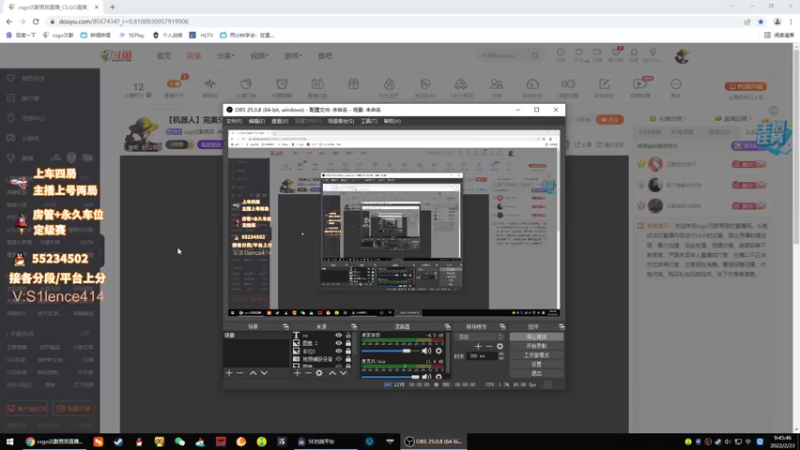Viewport: 800px width, 450px height.
Task: Click the Chrome address bar URL
Action: click(123, 21)
